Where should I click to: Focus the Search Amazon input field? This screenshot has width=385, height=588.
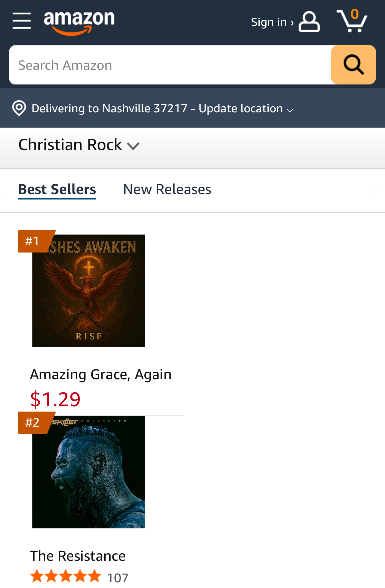[x=170, y=65]
